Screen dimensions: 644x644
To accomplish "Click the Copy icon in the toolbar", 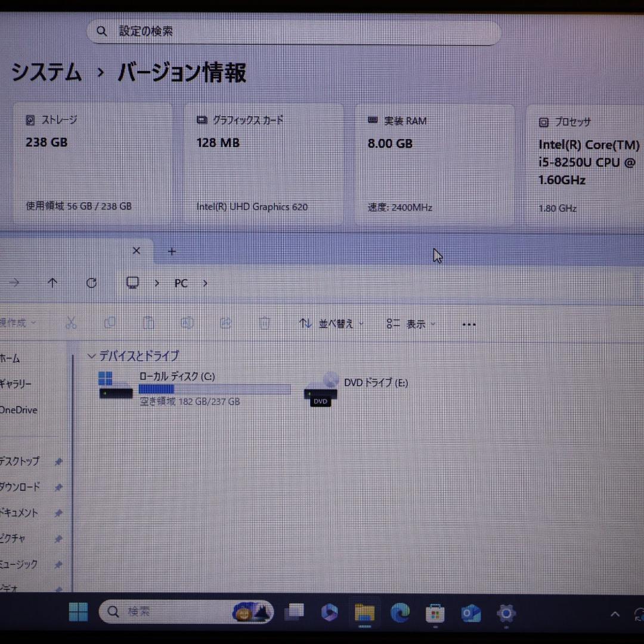I will pos(110,322).
